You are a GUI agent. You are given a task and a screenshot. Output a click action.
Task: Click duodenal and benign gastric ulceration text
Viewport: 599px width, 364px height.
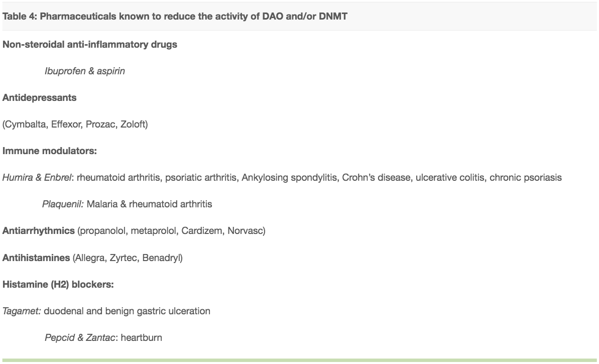pos(127,311)
